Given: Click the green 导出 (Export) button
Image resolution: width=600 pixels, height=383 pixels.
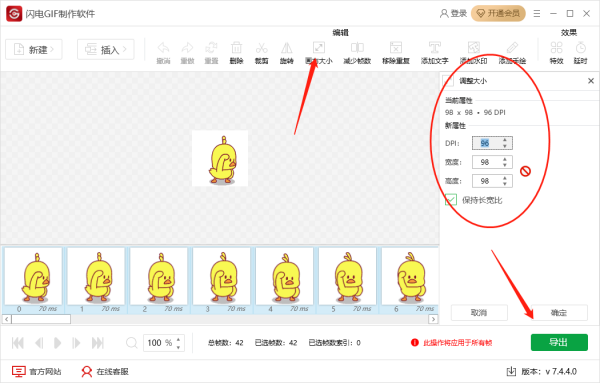Looking at the screenshot, I should coord(559,342).
